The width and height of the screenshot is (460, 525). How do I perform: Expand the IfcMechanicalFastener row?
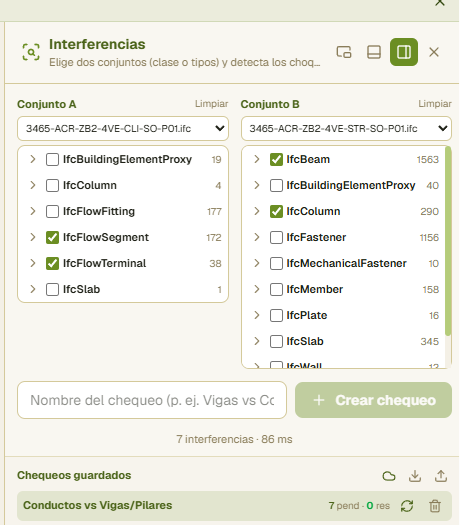256,263
